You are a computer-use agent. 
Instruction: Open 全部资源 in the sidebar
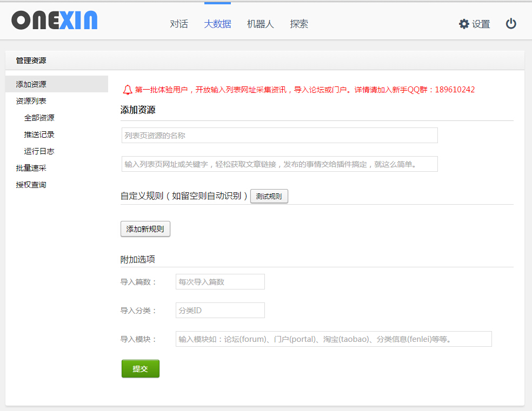[x=39, y=118]
